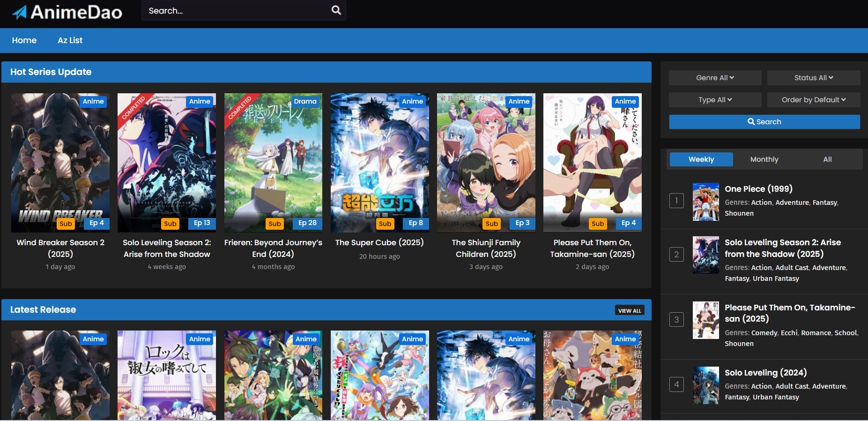
Task: Open One Piece (1999) ranking thumbnail
Action: 705,202
